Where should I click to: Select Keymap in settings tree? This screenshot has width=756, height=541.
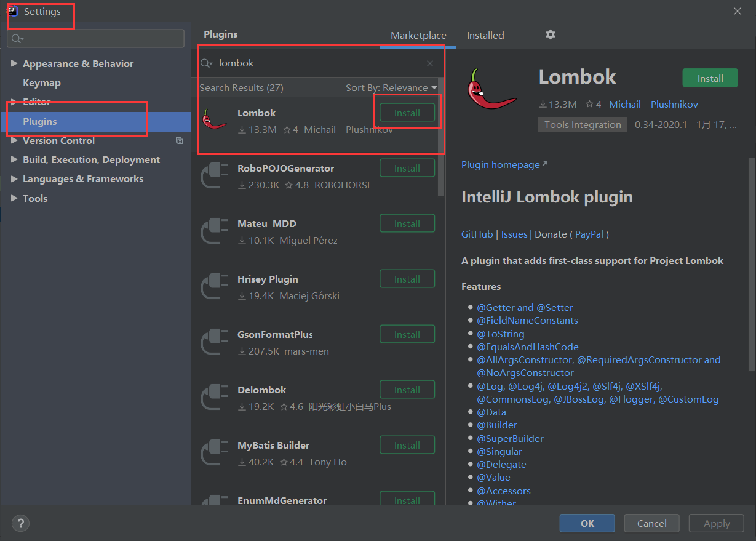42,83
